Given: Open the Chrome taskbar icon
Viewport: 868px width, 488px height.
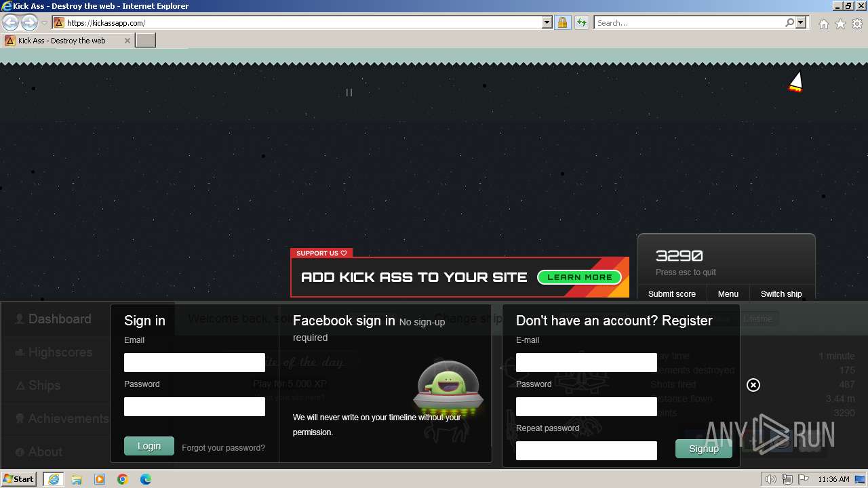Looking at the screenshot, I should click(x=123, y=479).
